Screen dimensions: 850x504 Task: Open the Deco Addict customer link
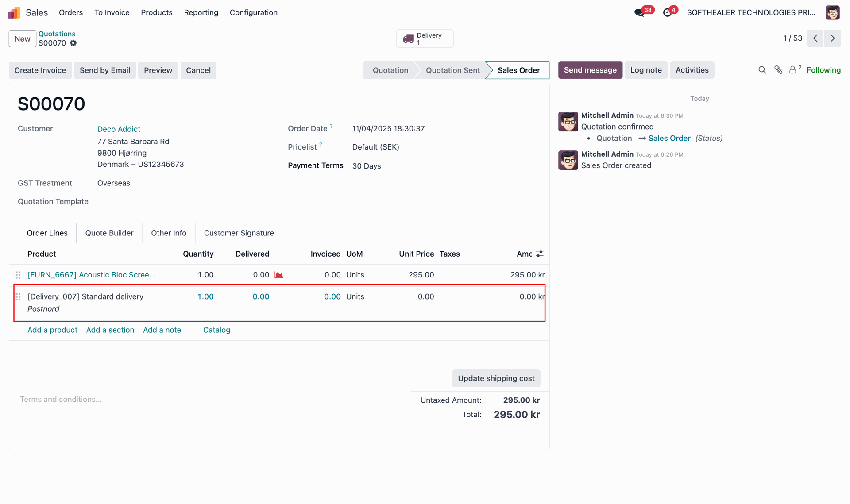coord(119,129)
